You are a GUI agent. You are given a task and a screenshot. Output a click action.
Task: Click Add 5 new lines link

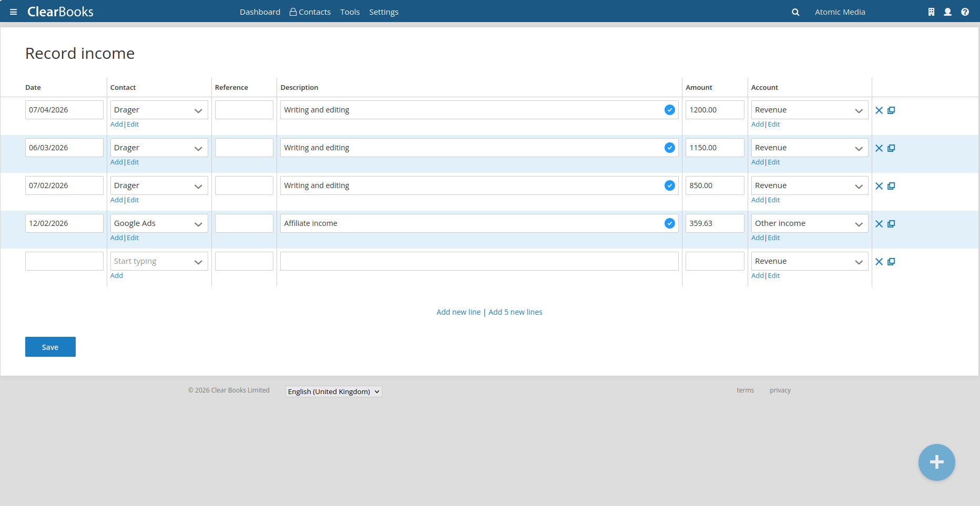coord(515,312)
